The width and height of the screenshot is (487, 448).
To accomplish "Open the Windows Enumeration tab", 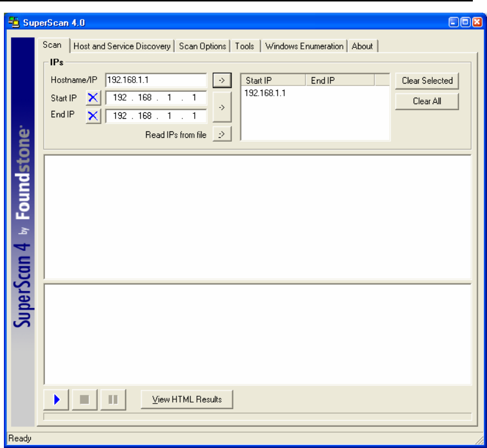I will [304, 46].
